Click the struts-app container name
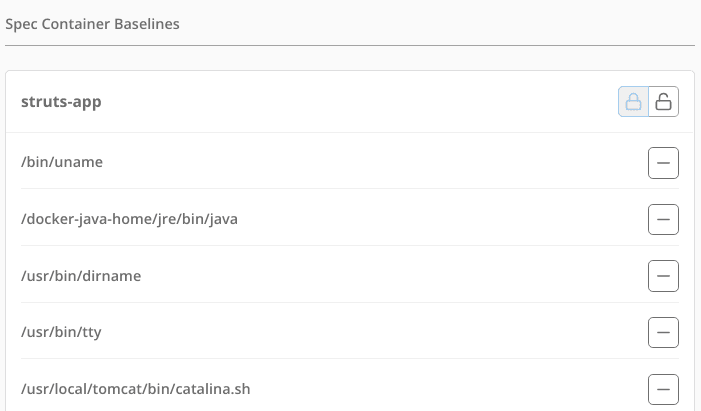Viewport: 701px width, 411px height. [61, 102]
